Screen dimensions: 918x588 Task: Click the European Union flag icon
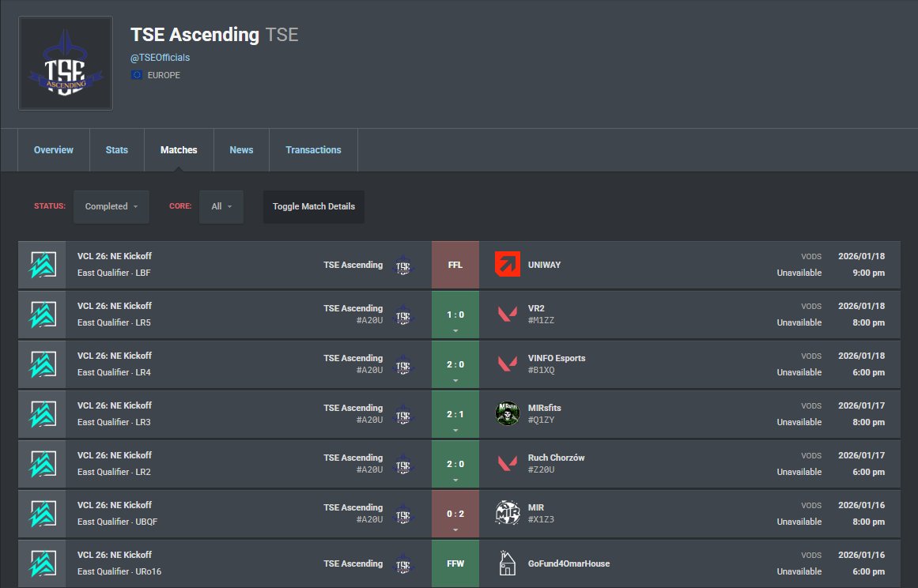coord(137,75)
